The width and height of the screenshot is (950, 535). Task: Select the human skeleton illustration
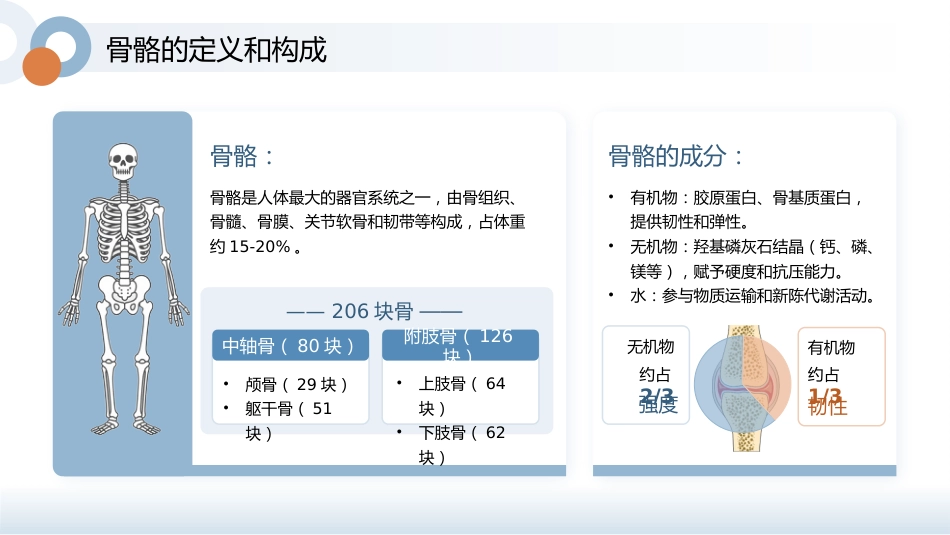click(124, 289)
